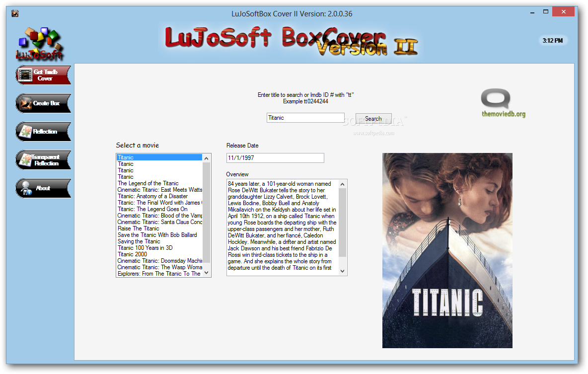
Task: Select Cinematic Titanic: The Wasp Woman
Action: pos(159,267)
